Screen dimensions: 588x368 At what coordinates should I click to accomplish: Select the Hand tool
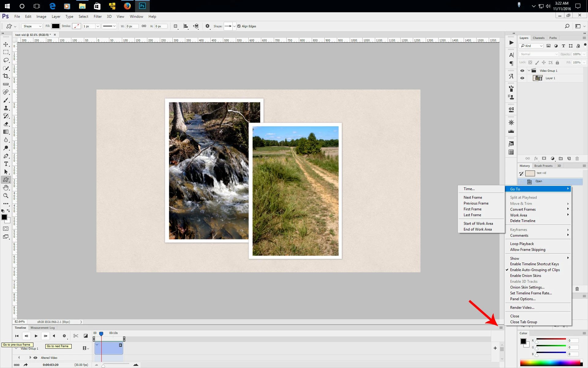pyautogui.click(x=6, y=188)
